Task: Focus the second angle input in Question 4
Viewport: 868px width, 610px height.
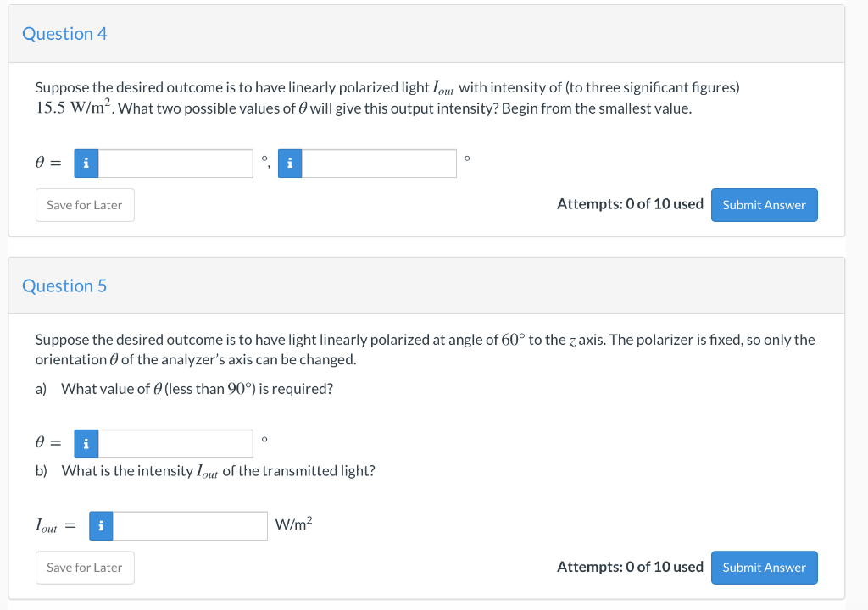Action: [x=380, y=164]
